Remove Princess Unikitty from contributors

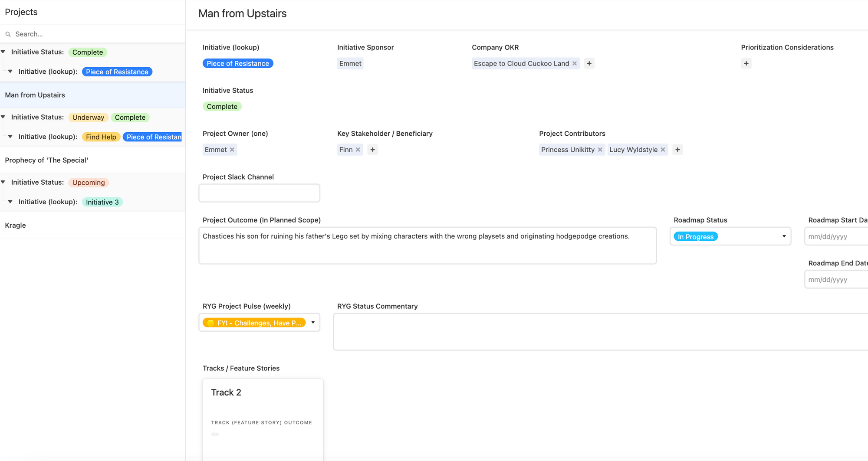point(600,150)
